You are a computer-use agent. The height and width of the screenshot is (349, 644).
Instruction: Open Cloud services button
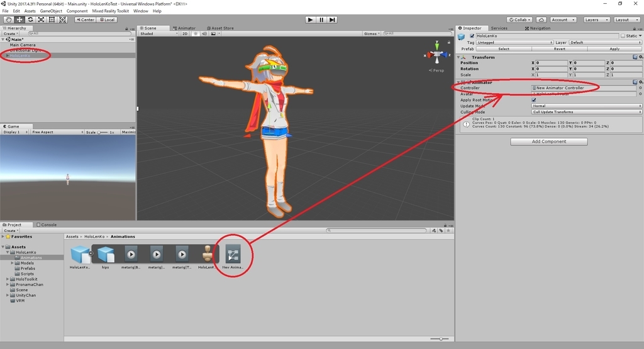click(541, 19)
